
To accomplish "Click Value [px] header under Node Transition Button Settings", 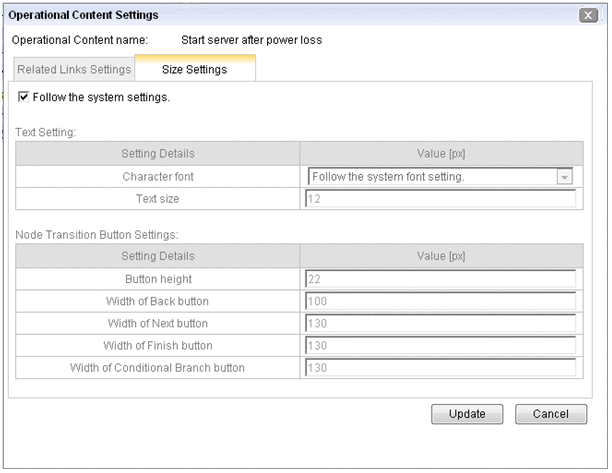I will (441, 256).
